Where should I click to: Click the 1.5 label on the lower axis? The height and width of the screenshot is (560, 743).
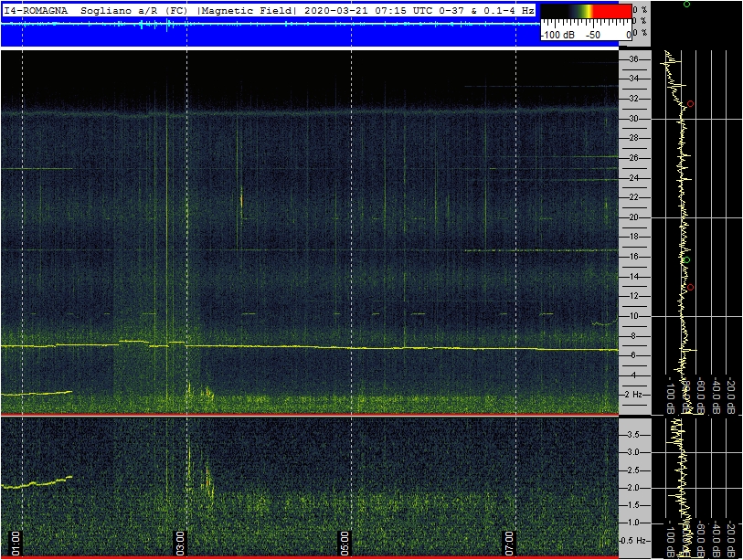point(633,505)
